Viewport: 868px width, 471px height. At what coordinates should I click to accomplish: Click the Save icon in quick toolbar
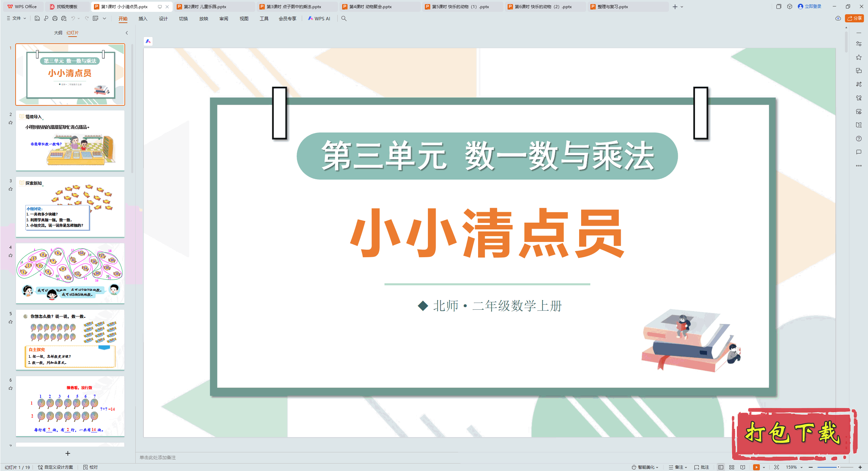37,18
